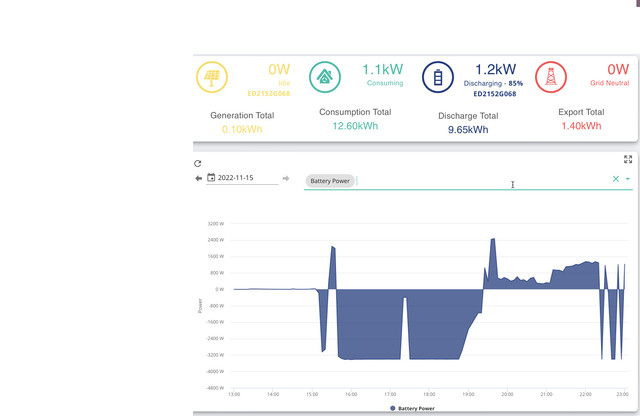Viewport: 640px width, 416px height.
Task: Toggle the Battery Power legend series
Action: click(412, 408)
